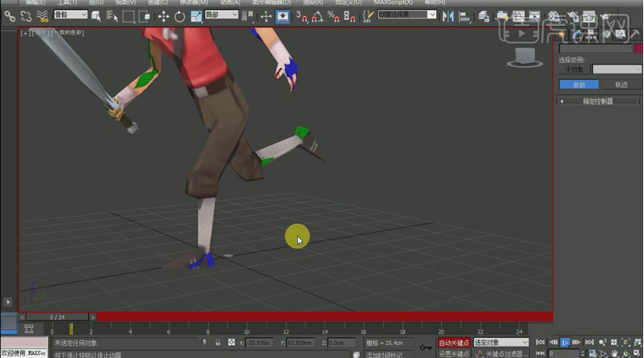Open the selection filter dropdown

pyautogui.click(x=70, y=15)
